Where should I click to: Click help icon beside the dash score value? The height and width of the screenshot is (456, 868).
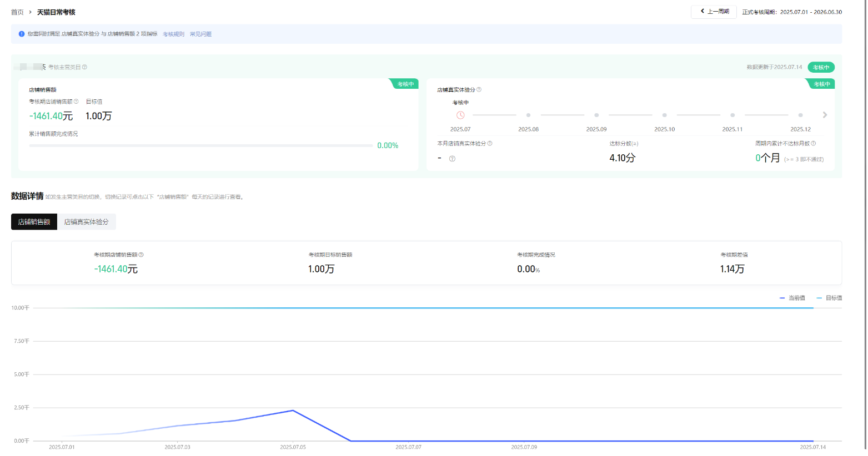[452, 159]
